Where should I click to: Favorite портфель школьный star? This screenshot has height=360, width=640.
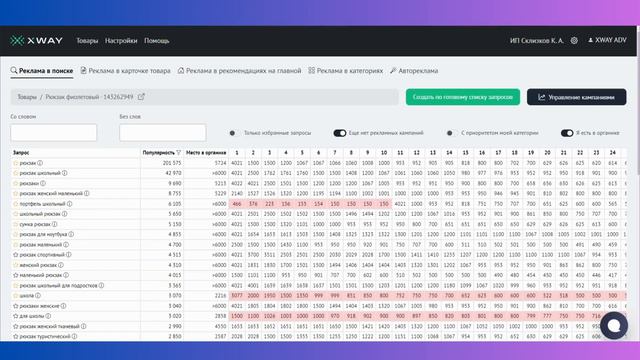pos(16,204)
